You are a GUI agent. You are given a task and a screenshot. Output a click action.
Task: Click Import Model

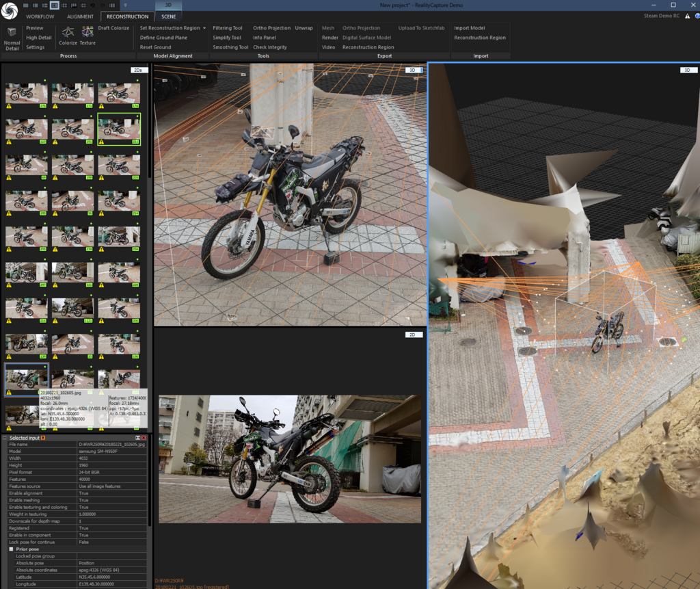(470, 28)
